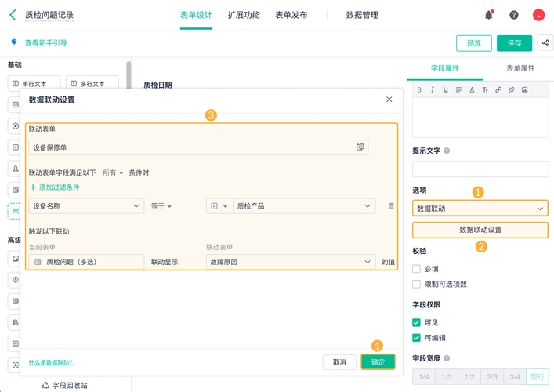The height and width of the screenshot is (392, 554).
Task: Delete the filter condition trash icon
Action: click(x=391, y=205)
